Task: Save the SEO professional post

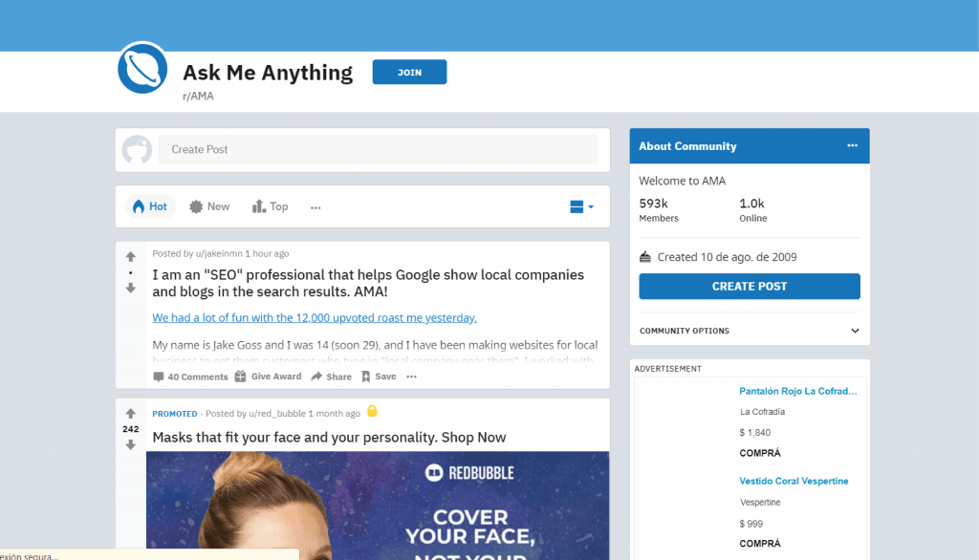Action: click(379, 377)
